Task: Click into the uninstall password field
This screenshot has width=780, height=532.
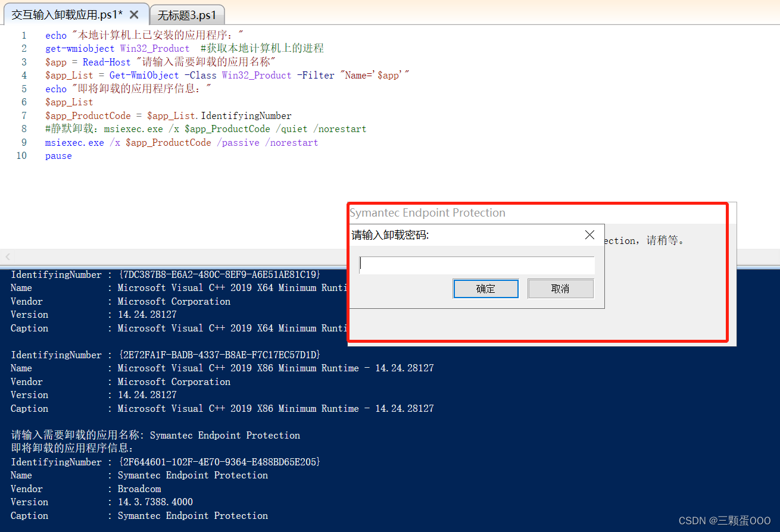Action: tap(477, 265)
